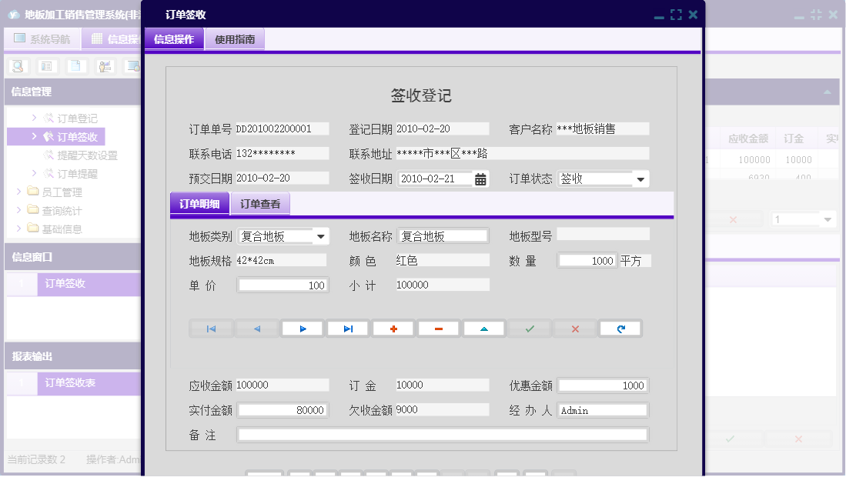The image size is (846, 504).
Task: Switch to the 订单查看 tab
Action: [x=260, y=204]
